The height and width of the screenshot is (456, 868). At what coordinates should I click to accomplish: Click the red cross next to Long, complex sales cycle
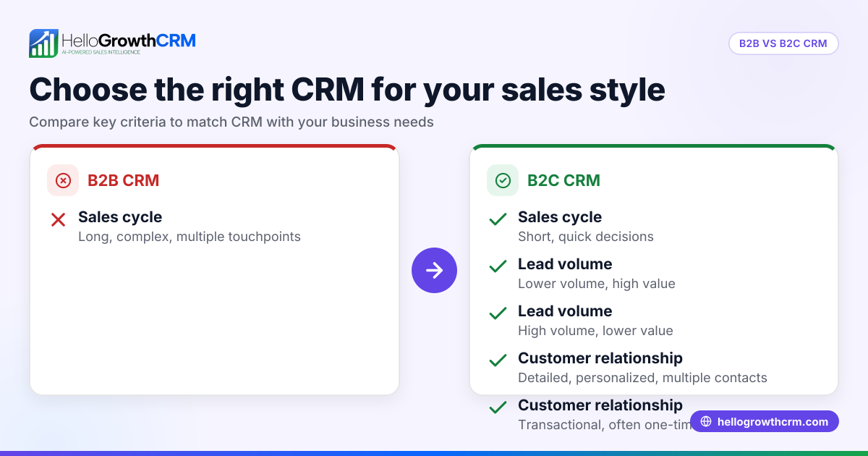59,219
